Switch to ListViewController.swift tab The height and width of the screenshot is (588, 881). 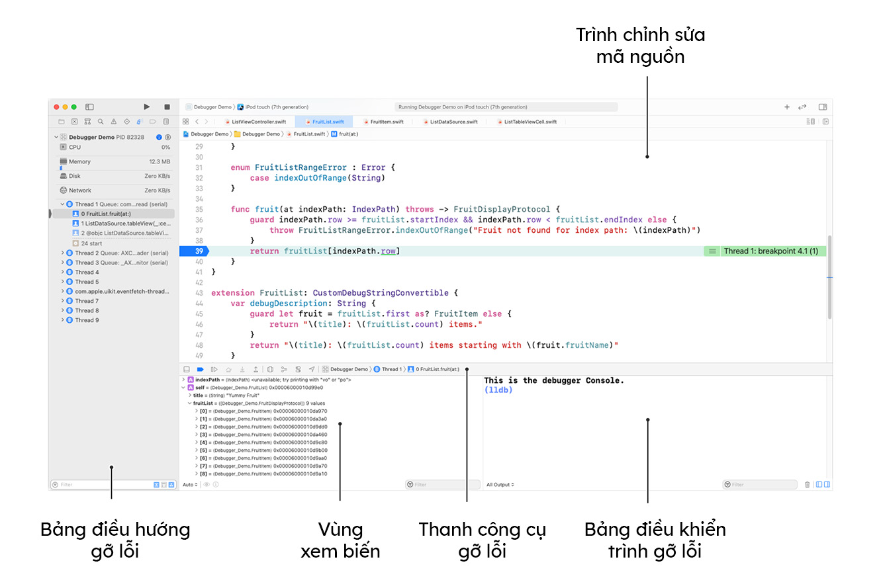click(254, 122)
